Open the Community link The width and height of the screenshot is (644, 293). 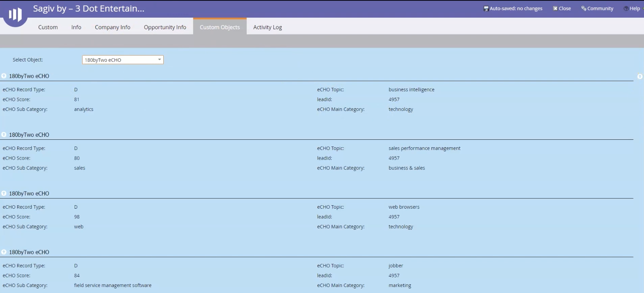(597, 9)
